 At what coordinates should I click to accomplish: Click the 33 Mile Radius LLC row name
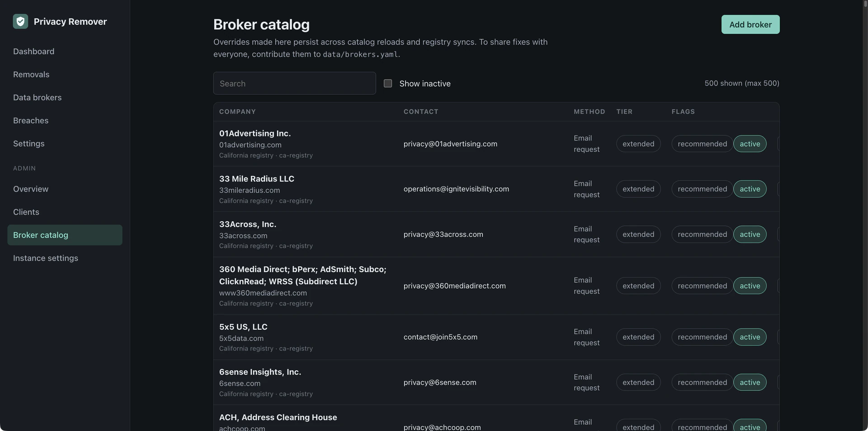[x=257, y=178]
